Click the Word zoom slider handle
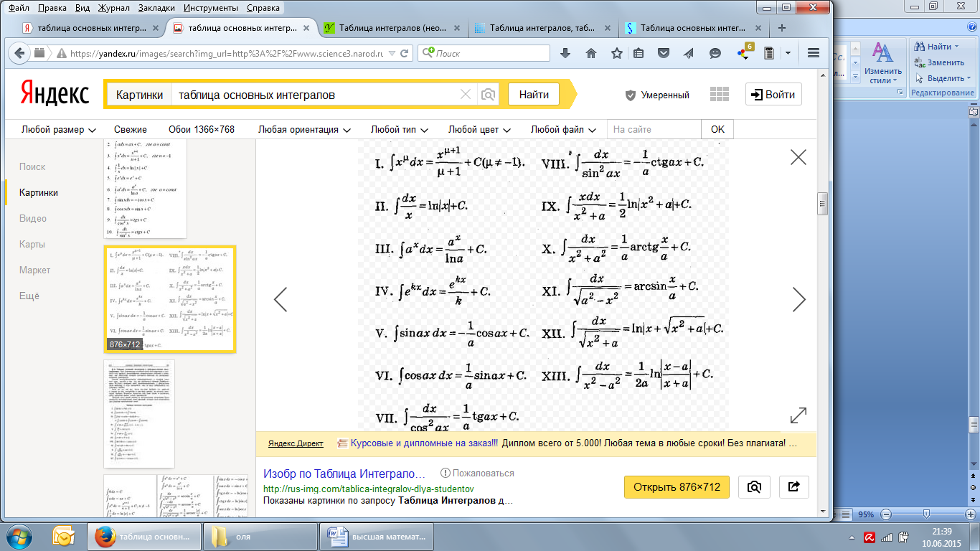 coord(927,514)
